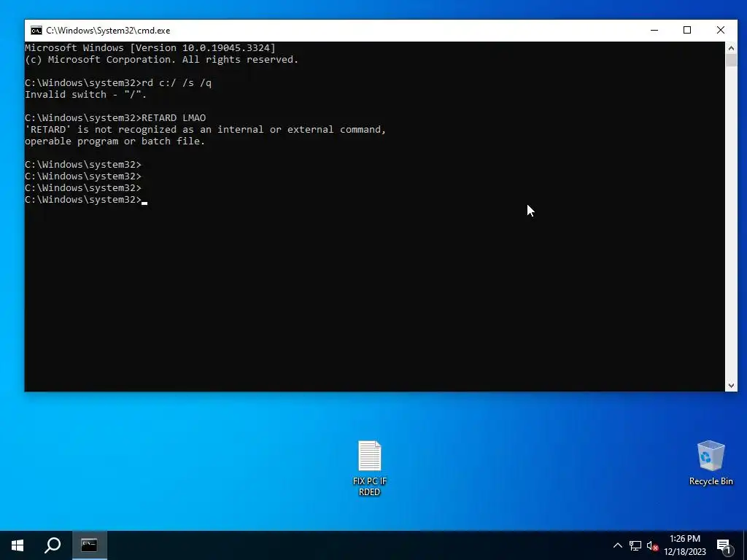This screenshot has width=747, height=560.
Task: Click the console scrollbar thumb
Action: 731,61
